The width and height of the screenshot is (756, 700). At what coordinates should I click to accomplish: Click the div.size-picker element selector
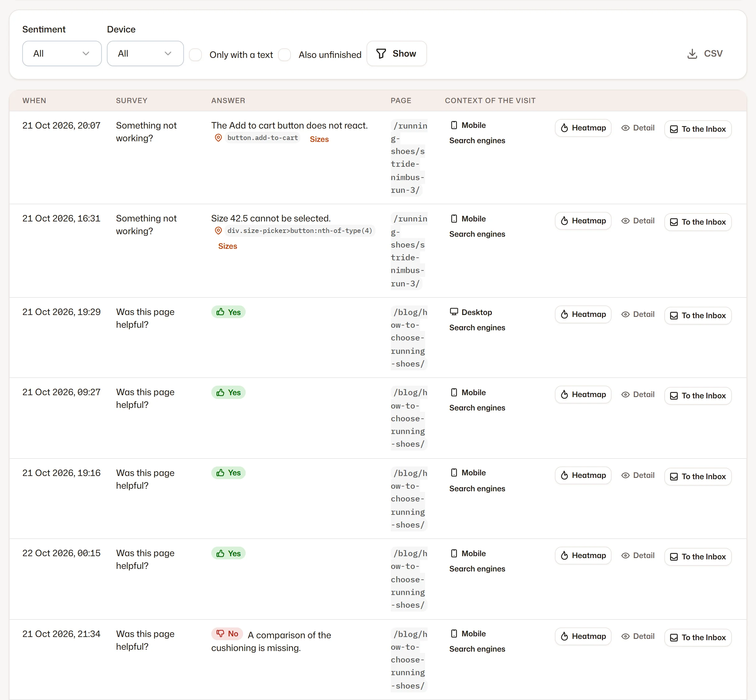point(300,231)
